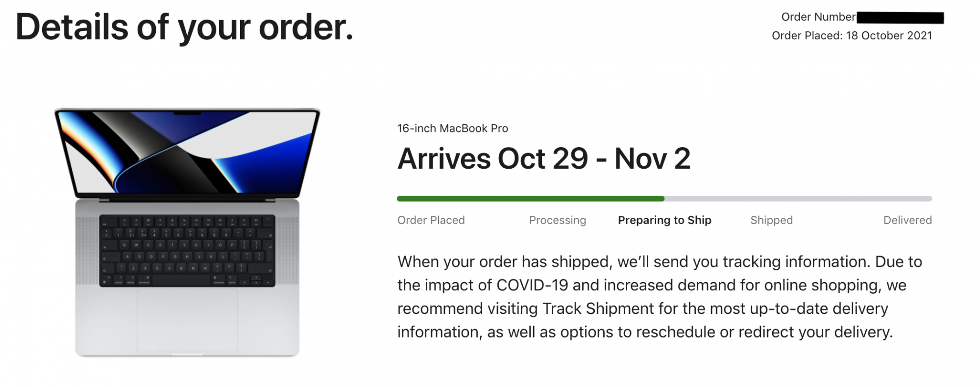The height and width of the screenshot is (387, 980).
Task: Click the green filled part of progress bar
Action: [530, 199]
